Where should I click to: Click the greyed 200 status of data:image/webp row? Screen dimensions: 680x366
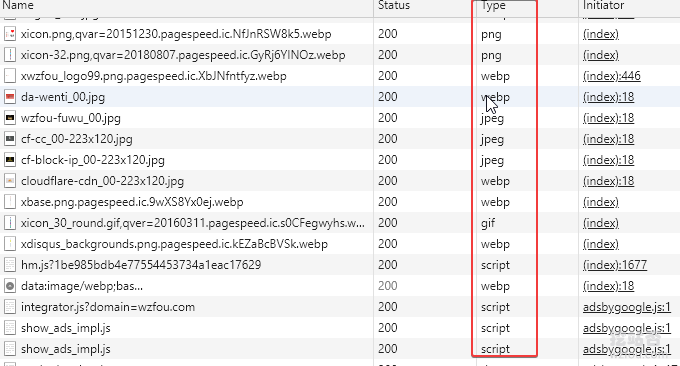pos(388,286)
